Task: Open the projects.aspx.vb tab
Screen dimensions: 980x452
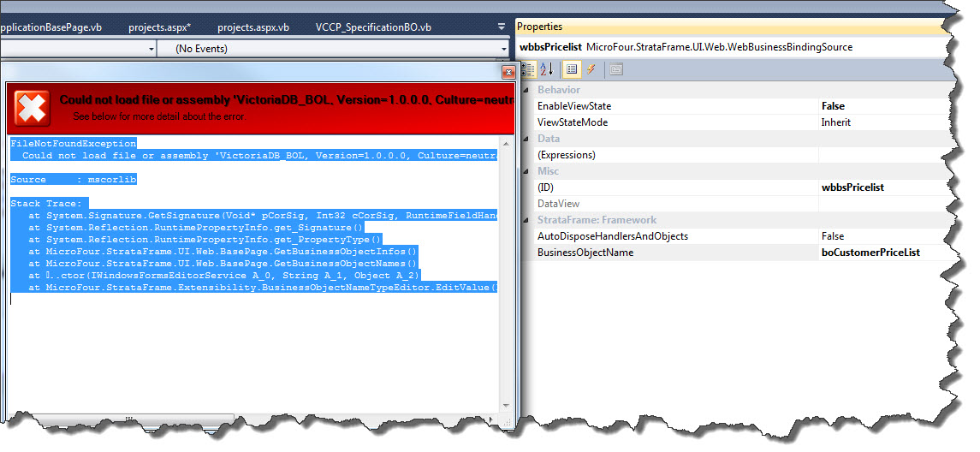Action: coord(252,27)
